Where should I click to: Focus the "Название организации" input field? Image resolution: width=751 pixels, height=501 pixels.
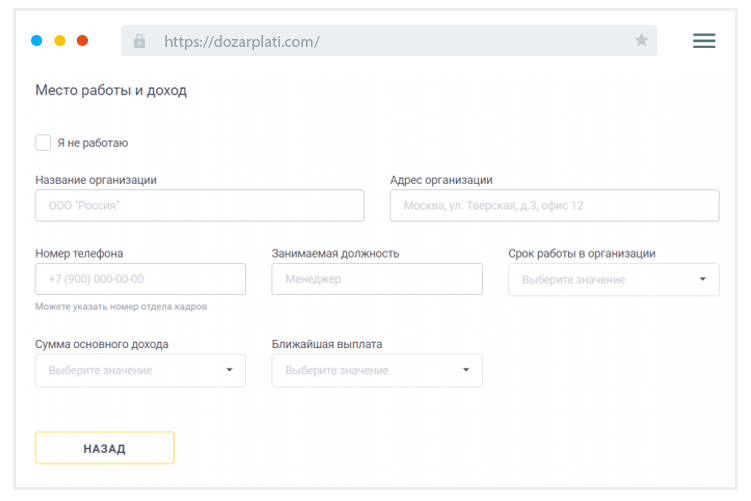coord(199,206)
